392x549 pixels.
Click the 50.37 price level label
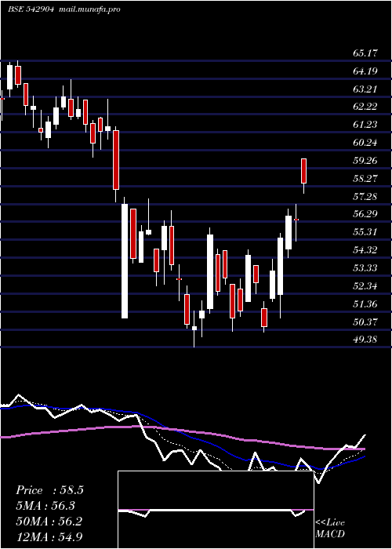tap(365, 322)
